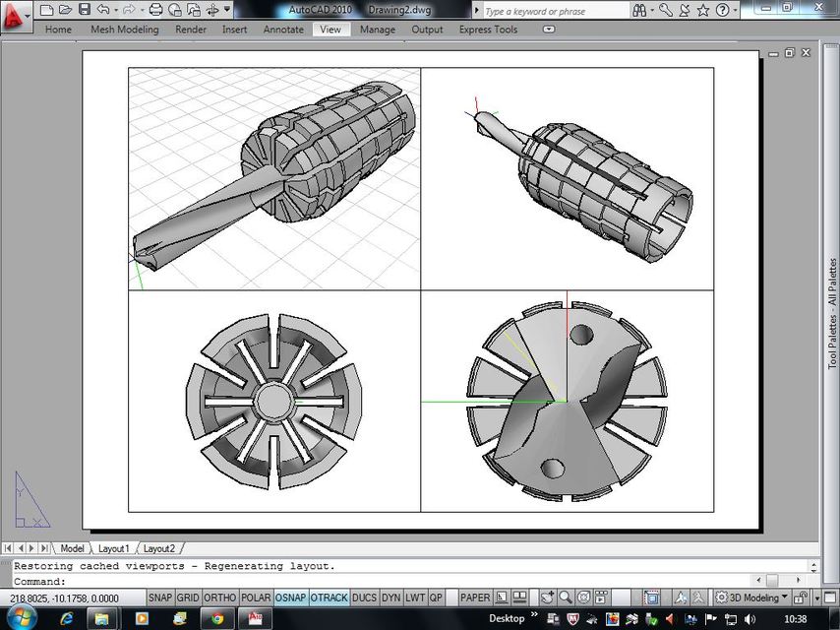840x630 pixels.
Task: Save the current drawing
Action: [x=85, y=10]
